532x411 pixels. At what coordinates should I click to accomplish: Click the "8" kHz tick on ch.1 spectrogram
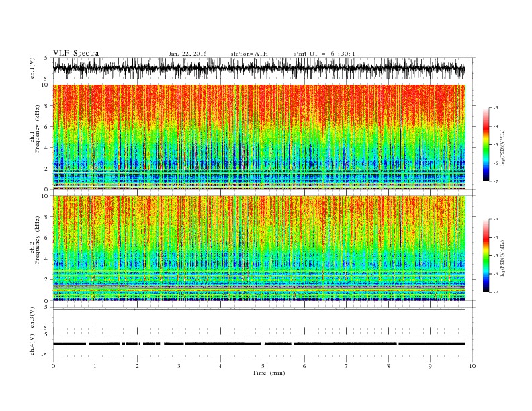[x=47, y=106]
